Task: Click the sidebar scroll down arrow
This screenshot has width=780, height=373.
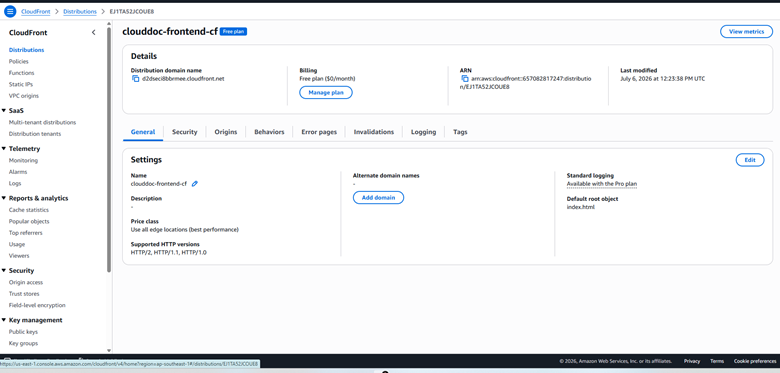Action: [x=109, y=351]
